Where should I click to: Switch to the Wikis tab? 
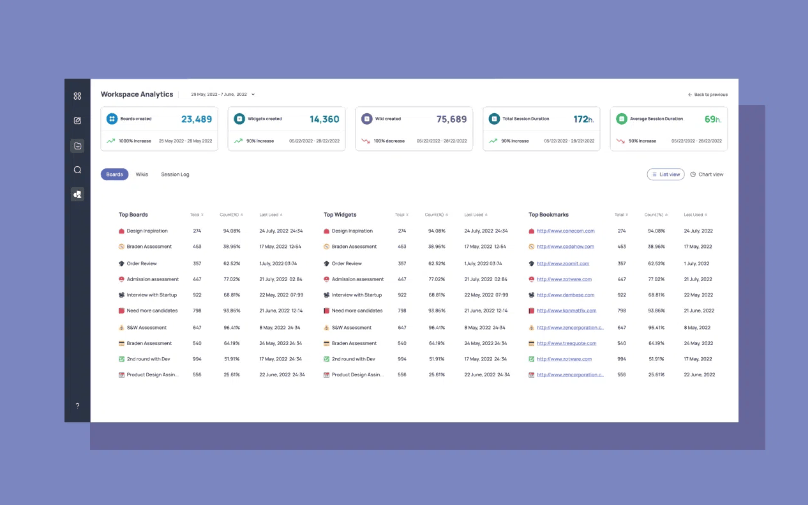(142, 174)
